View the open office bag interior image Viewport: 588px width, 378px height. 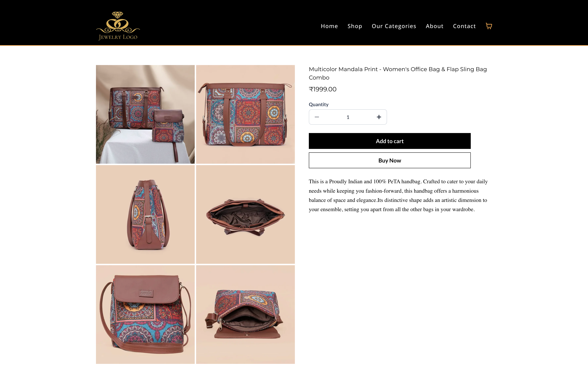245,214
